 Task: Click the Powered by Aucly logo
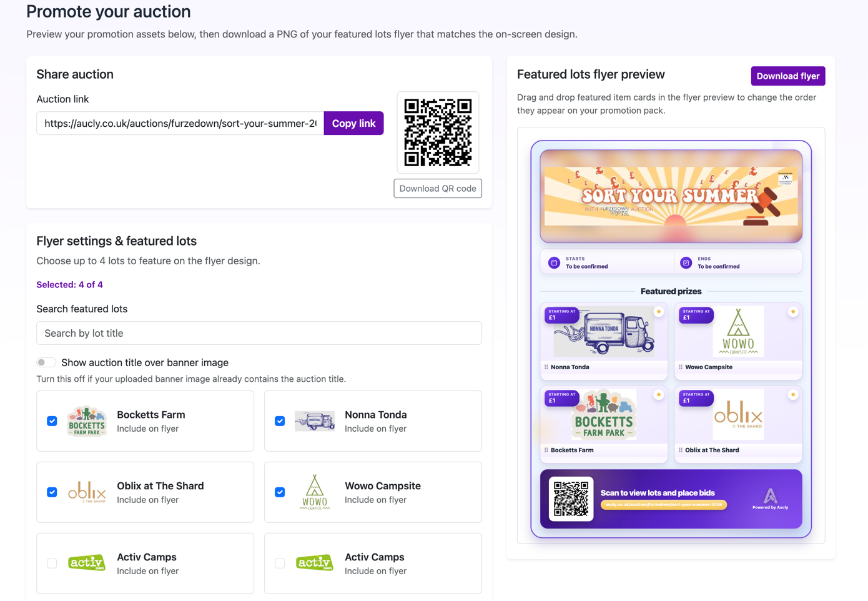771,499
